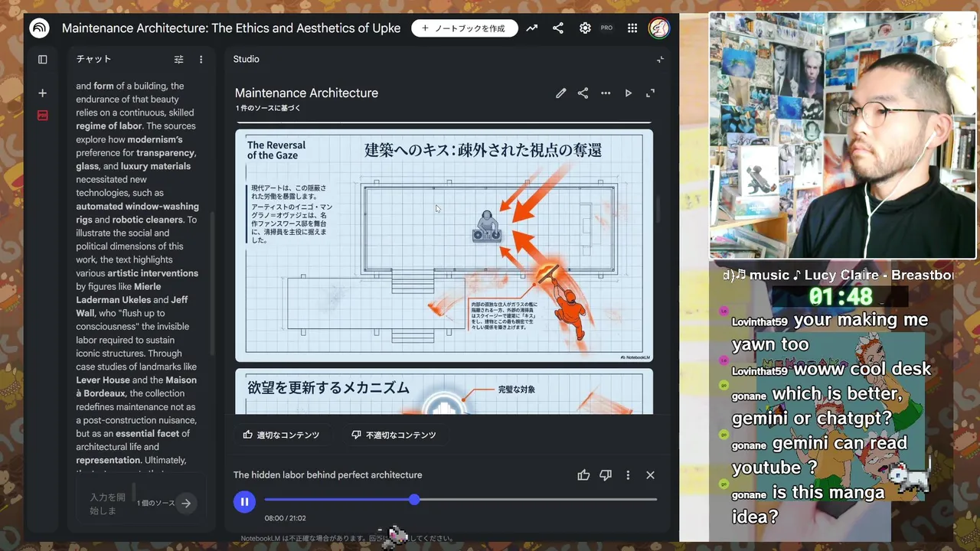The image size is (980, 551).
Task: Select the Reversal of the Gaze slide
Action: click(444, 246)
